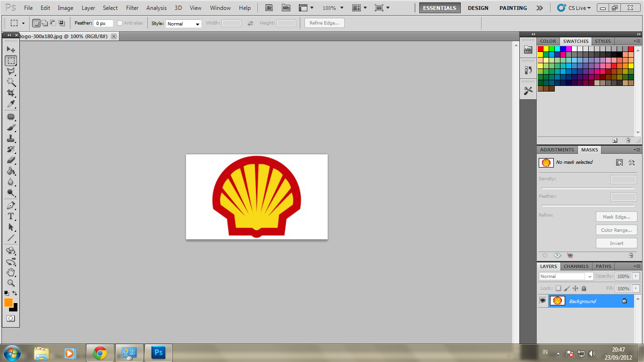
Task: Choose Intersect with selection mode
Action: (x=61, y=23)
